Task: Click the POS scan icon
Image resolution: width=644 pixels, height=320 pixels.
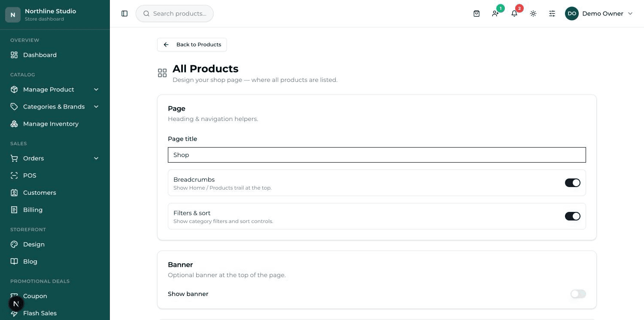Action: (14, 175)
